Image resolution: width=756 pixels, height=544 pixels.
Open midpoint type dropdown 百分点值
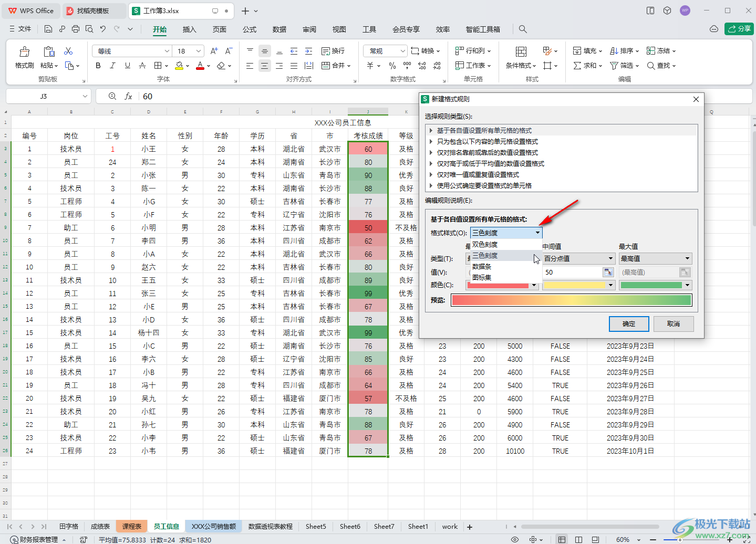(x=578, y=258)
